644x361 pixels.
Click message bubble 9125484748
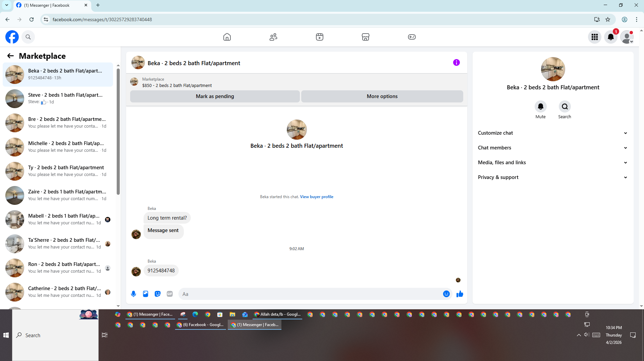(161, 271)
